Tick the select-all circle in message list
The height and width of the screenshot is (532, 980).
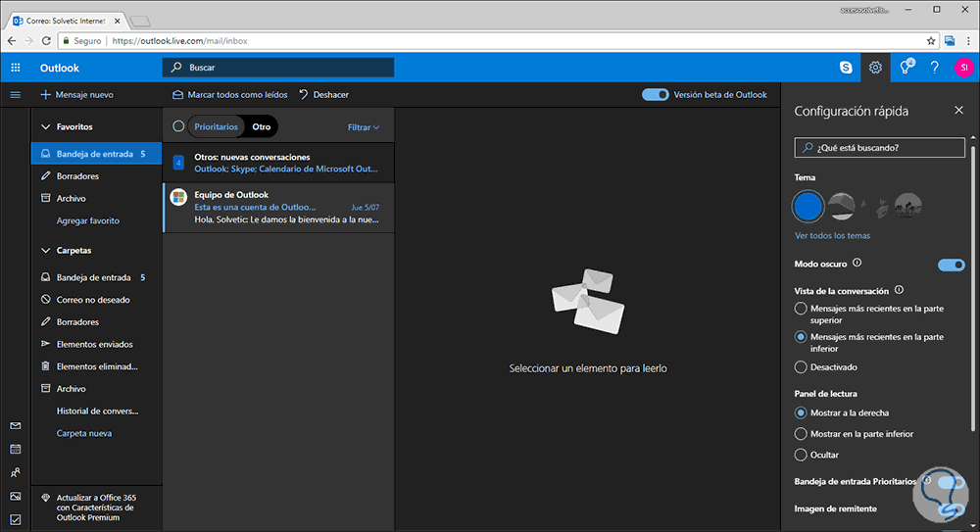click(x=178, y=126)
